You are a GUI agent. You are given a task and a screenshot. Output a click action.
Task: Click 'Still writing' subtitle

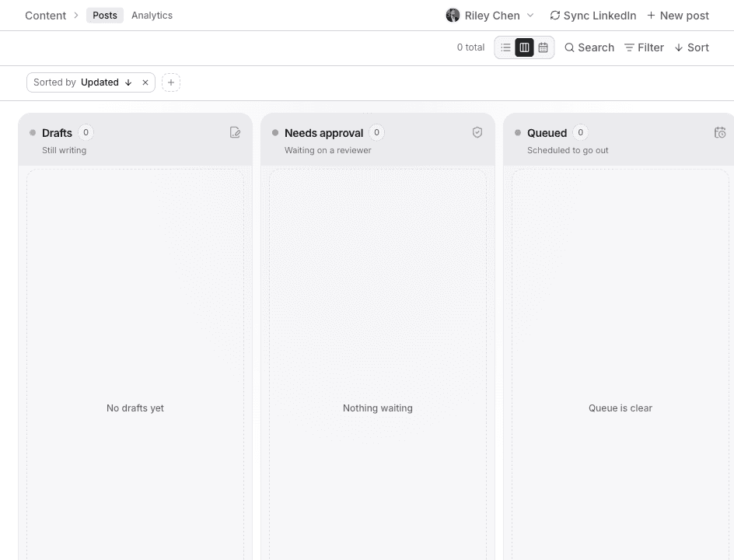[64, 150]
